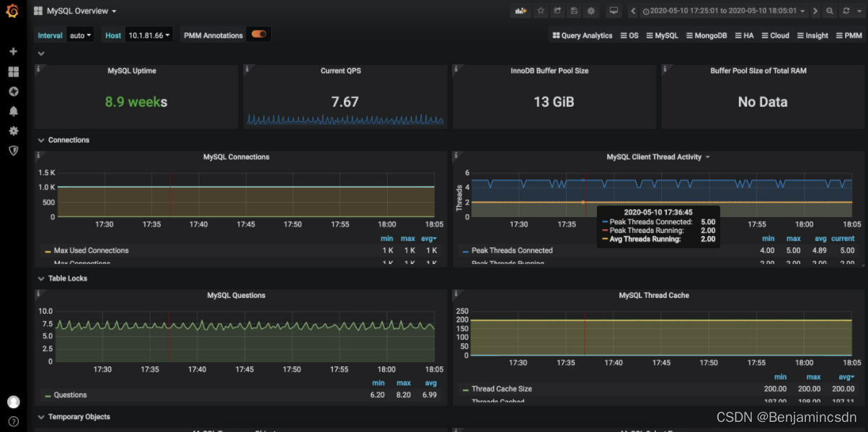The height and width of the screenshot is (432, 868).
Task: Open the Alerting bell icon in sidebar
Action: 13,111
